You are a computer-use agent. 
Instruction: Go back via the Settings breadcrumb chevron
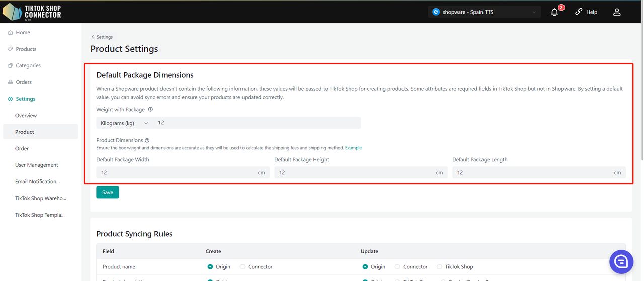[x=93, y=37]
